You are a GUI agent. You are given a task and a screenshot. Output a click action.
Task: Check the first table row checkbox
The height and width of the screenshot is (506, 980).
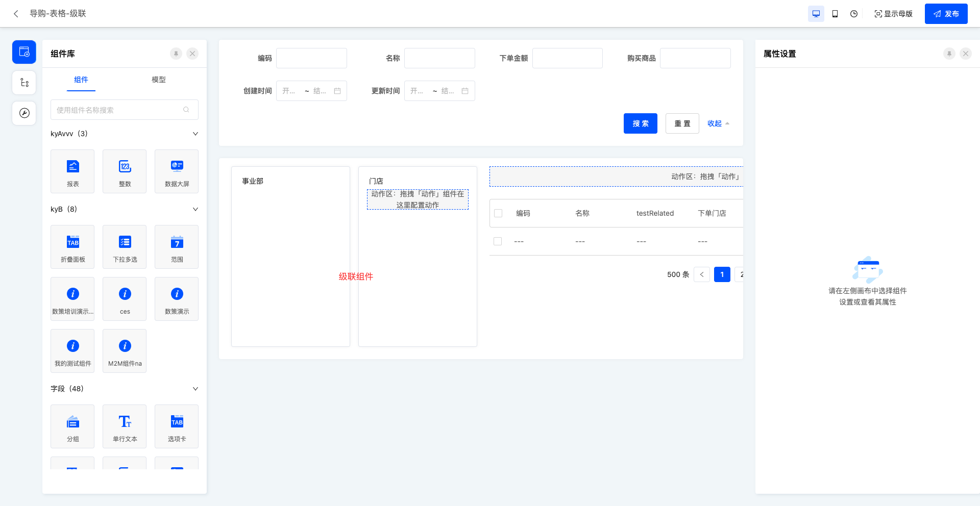498,241
